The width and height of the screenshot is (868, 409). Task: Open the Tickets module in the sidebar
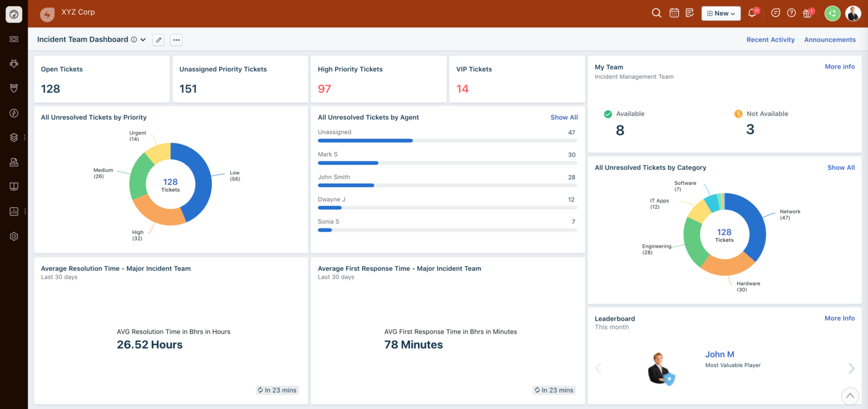click(x=14, y=39)
